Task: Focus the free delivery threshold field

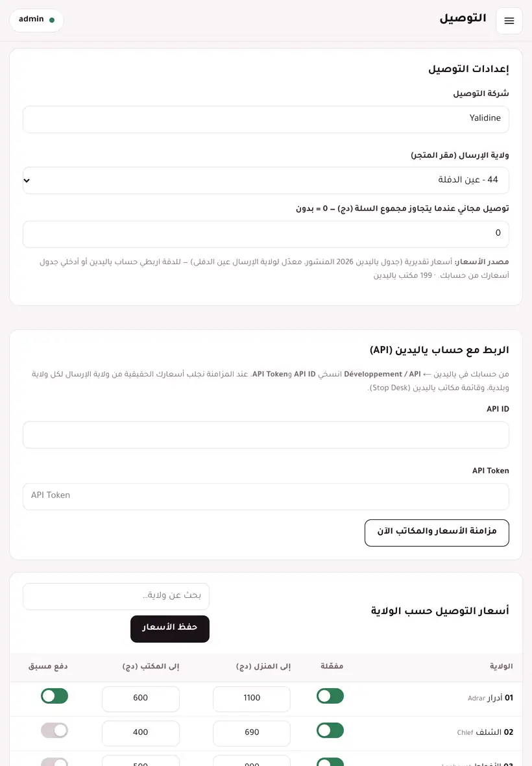Action: pos(266,234)
